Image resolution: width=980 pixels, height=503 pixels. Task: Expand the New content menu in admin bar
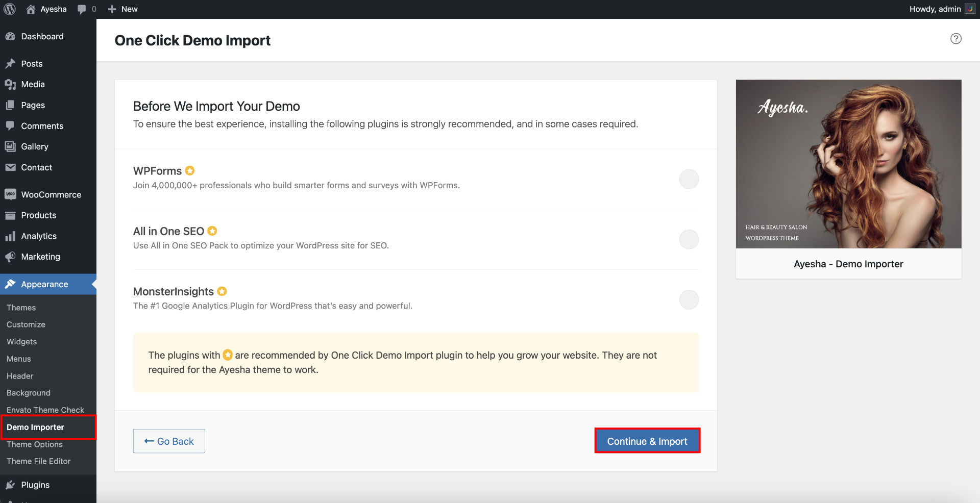point(123,9)
